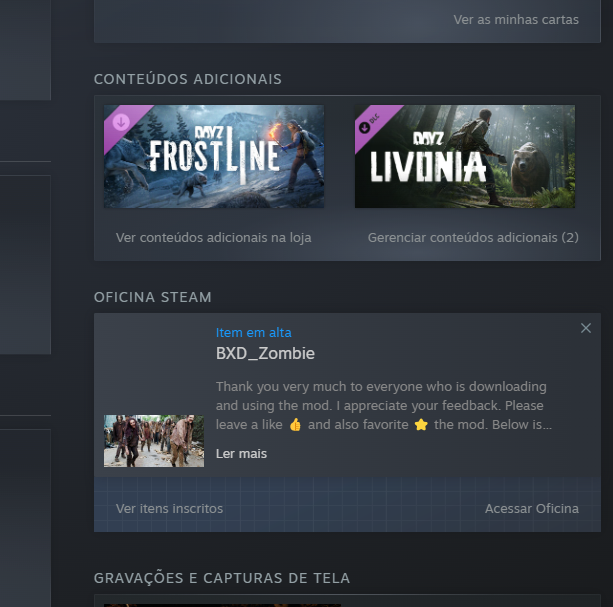The height and width of the screenshot is (607, 613).
Task: Open the Livonia DLC thumbnail
Action: (465, 156)
